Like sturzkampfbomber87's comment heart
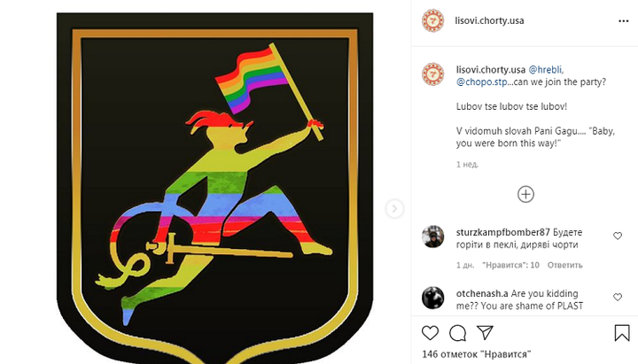Viewport: 638px width, 364px height. click(x=618, y=236)
